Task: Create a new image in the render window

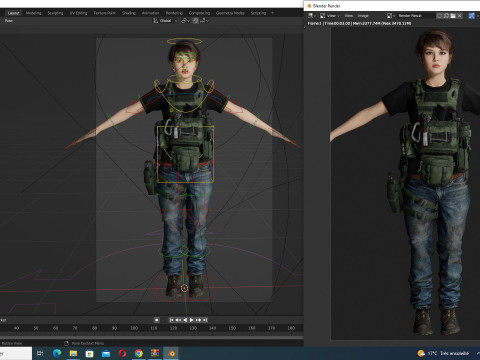Action: [446, 16]
